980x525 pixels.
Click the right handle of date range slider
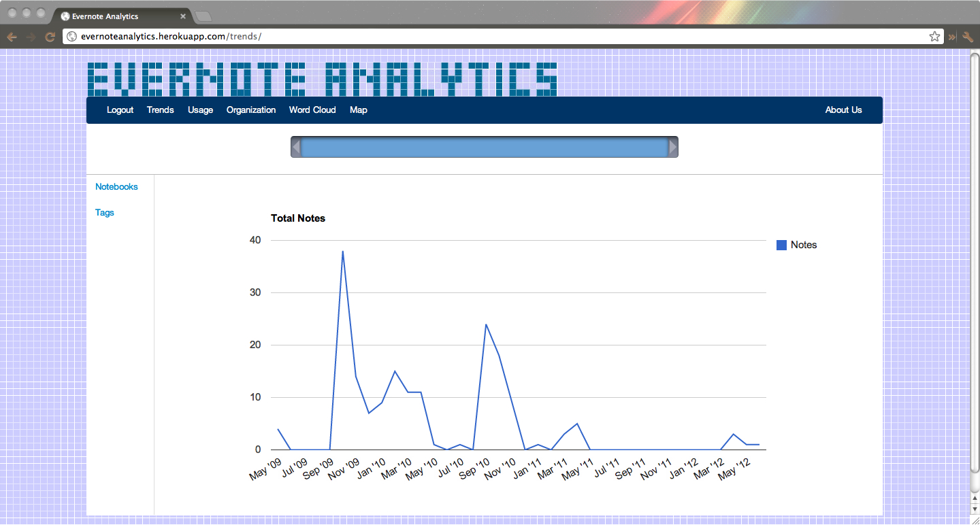673,147
